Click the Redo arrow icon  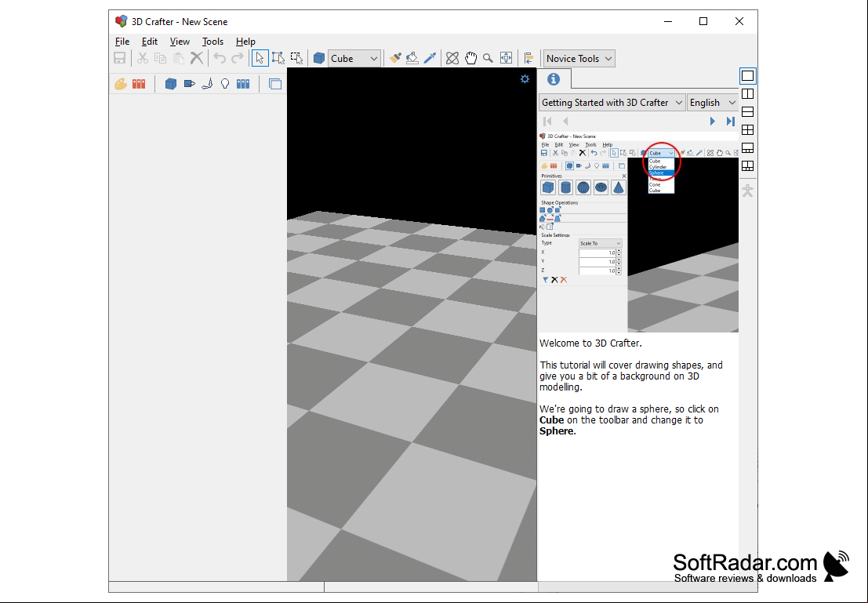pyautogui.click(x=238, y=58)
